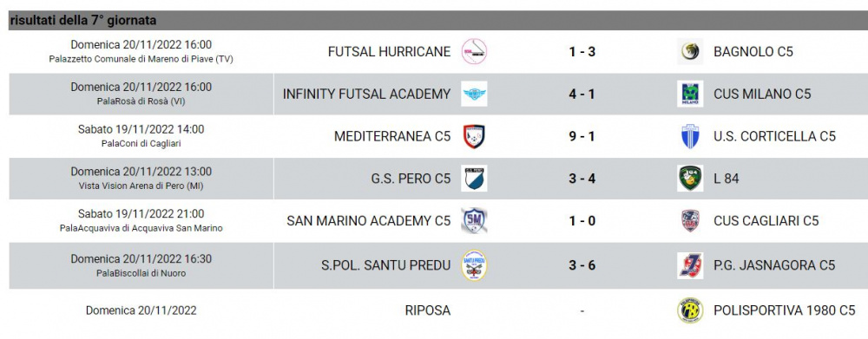Click the Polisportiva 1980 C5 yellow logo
Screen dimensions: 868x339
[x=690, y=310]
